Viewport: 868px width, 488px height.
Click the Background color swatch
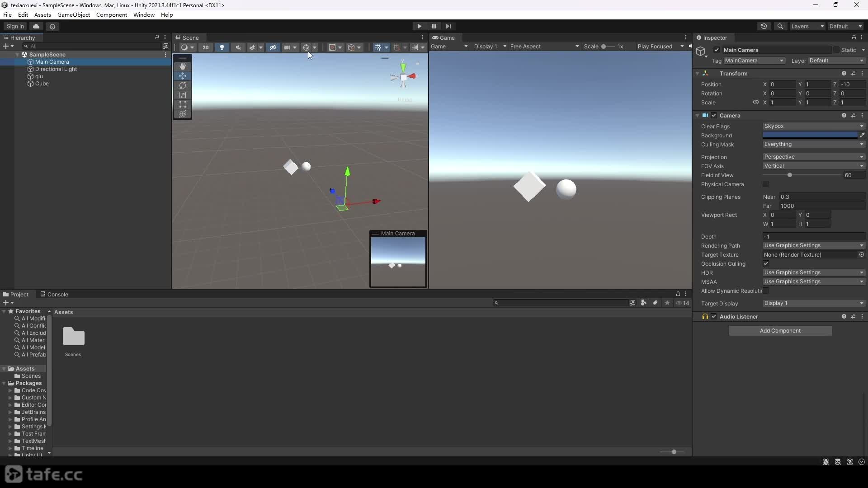pos(810,135)
